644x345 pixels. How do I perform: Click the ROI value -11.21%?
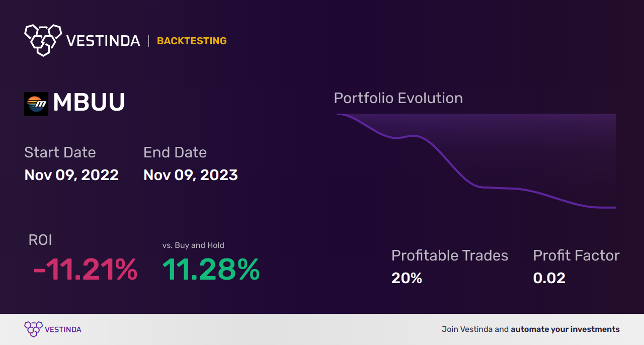point(85,270)
